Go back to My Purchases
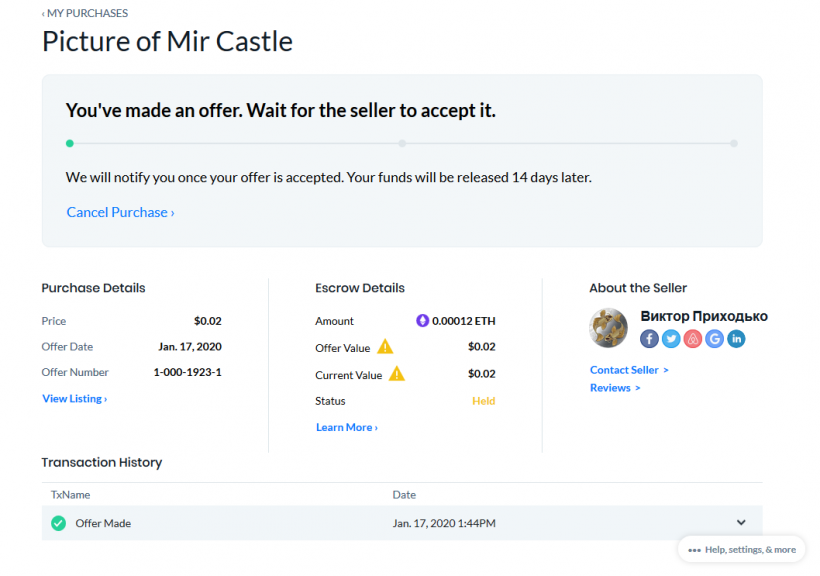This screenshot has height=576, width=820. tap(85, 13)
